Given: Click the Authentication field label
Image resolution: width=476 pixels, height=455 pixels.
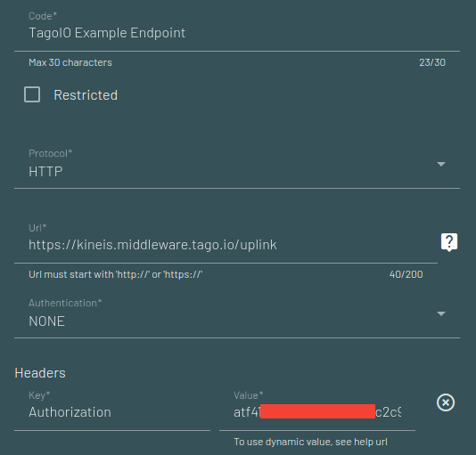Looking at the screenshot, I should point(65,303).
